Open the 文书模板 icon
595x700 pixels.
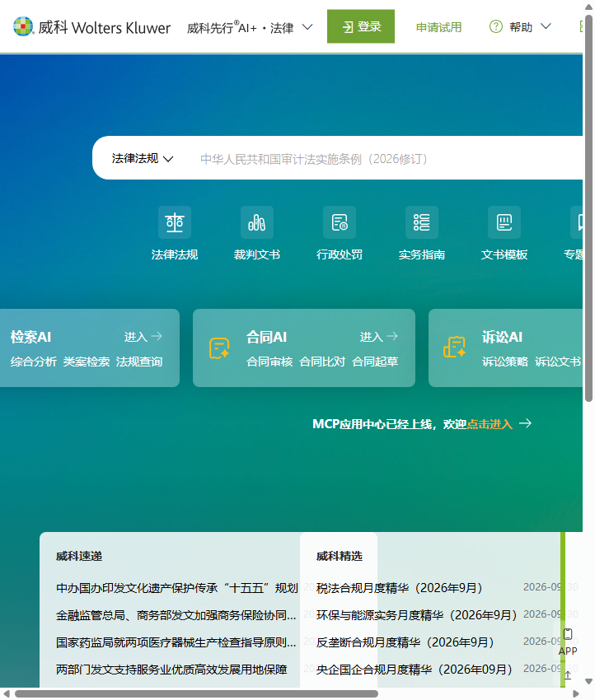click(504, 222)
